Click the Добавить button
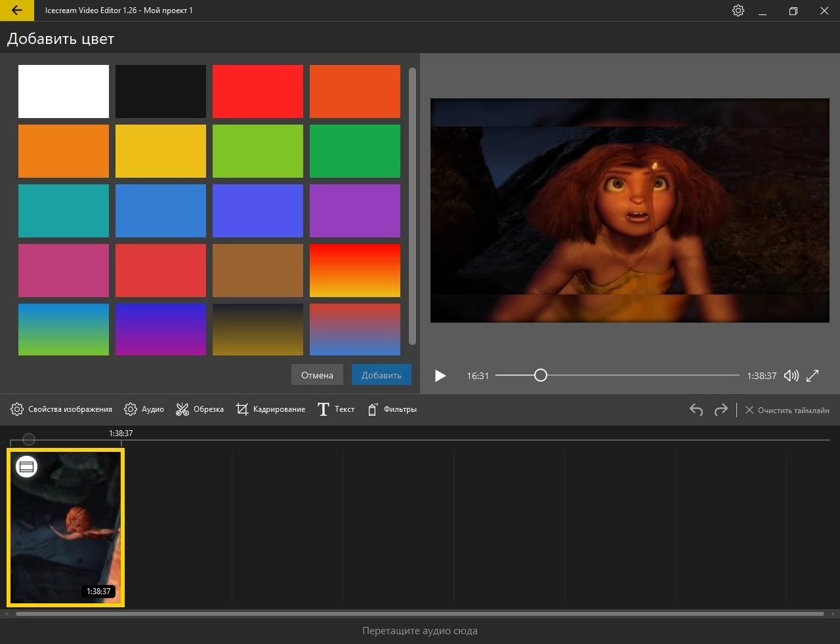Screen dimensions: 840x644 (x=381, y=375)
